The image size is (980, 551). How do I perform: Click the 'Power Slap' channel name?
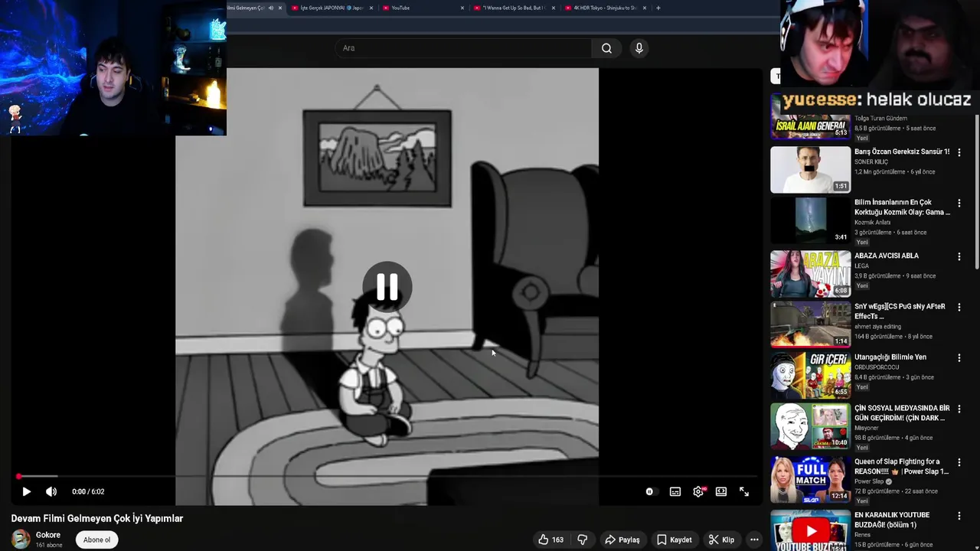tap(869, 481)
